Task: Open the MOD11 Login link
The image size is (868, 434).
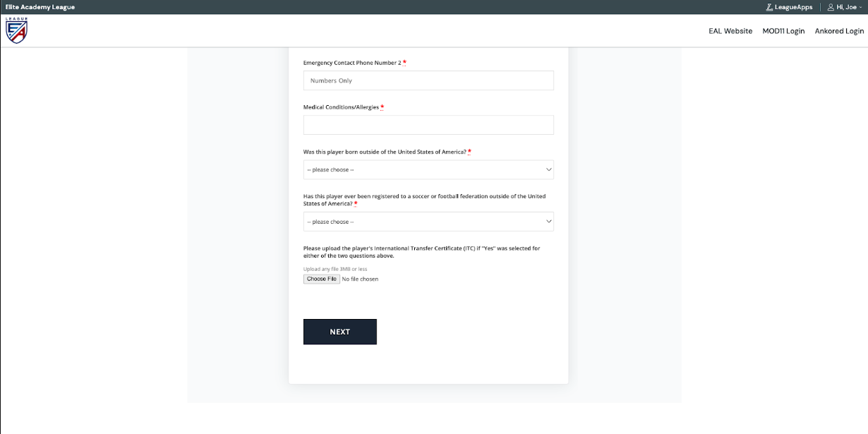Action: pyautogui.click(x=783, y=31)
